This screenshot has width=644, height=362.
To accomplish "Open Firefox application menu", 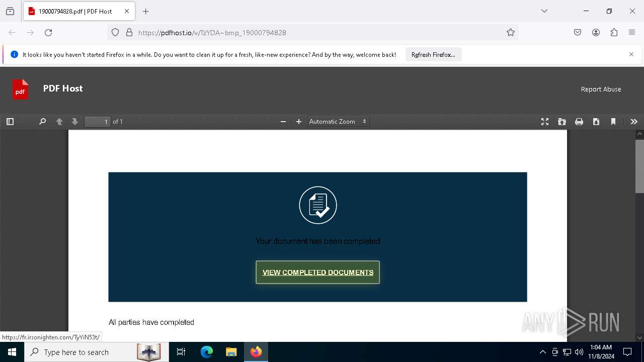I will pyautogui.click(x=632, y=33).
